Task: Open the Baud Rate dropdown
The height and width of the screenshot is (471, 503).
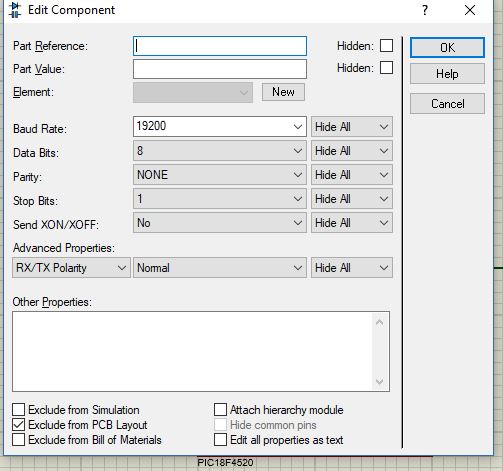Action: (x=220, y=127)
